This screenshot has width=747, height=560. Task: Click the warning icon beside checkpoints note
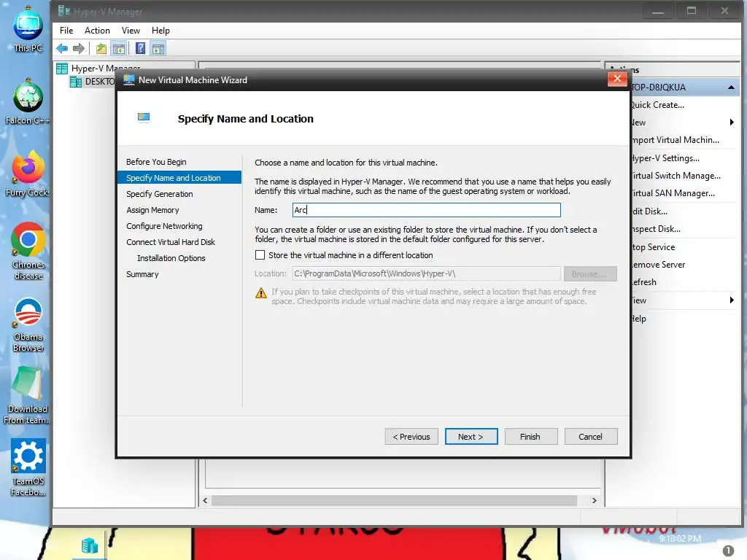(x=260, y=293)
